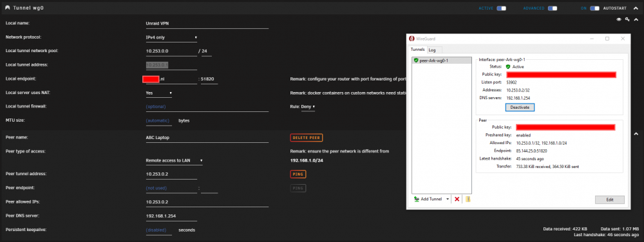The height and width of the screenshot is (242, 644).
Task: Click Last handshake 46 seconds ago text
Action: 606,235
